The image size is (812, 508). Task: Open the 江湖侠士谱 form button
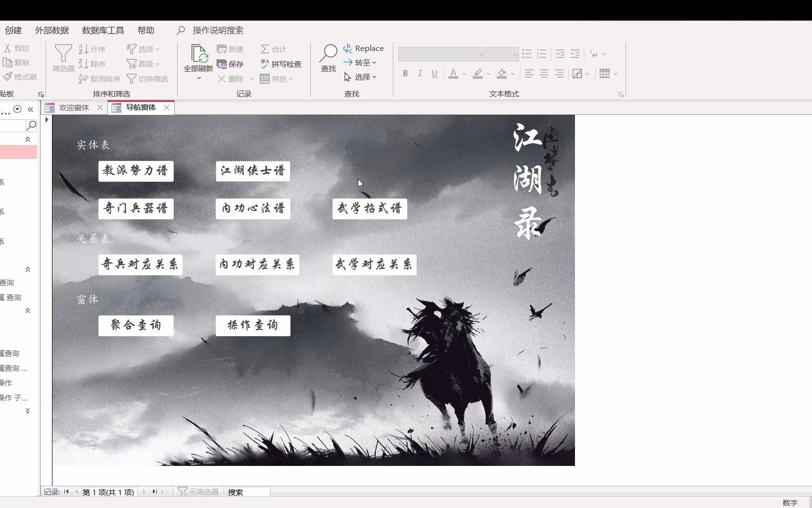click(x=252, y=171)
